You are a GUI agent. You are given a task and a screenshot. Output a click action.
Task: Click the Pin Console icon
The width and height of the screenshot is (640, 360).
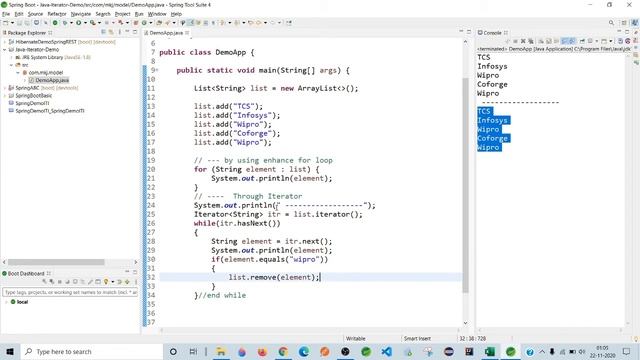click(x=582, y=41)
